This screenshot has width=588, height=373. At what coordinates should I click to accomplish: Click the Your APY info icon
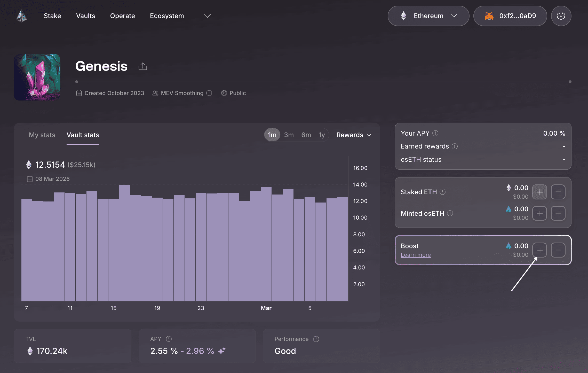click(435, 133)
